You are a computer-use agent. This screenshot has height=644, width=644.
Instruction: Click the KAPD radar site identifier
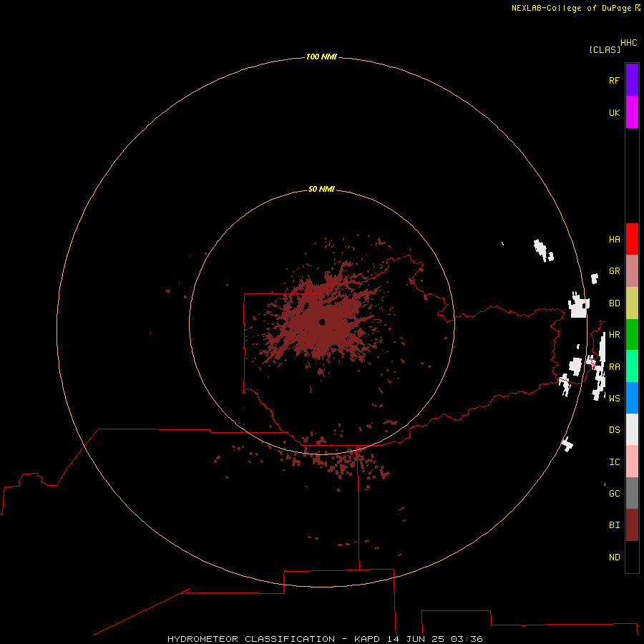367,639
